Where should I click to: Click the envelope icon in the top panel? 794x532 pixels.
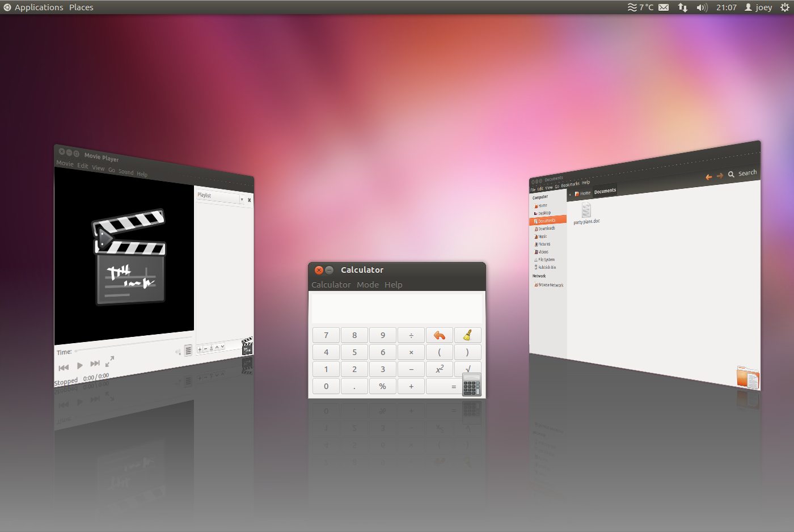(662, 7)
